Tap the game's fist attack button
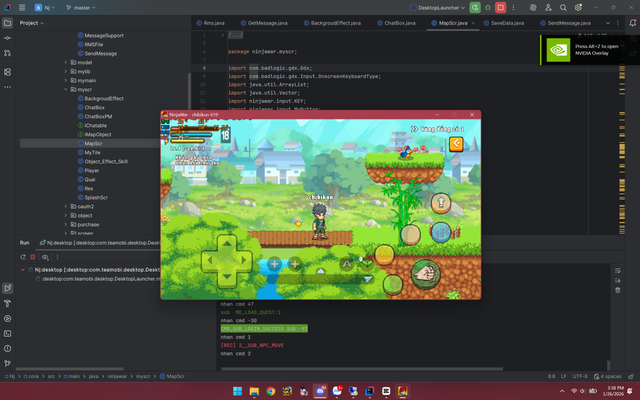Image resolution: width=640 pixels, height=400 pixels. point(426,273)
